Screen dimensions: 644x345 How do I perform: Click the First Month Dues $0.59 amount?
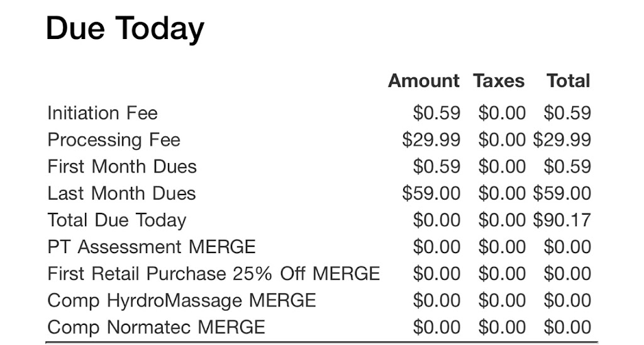[436, 167]
